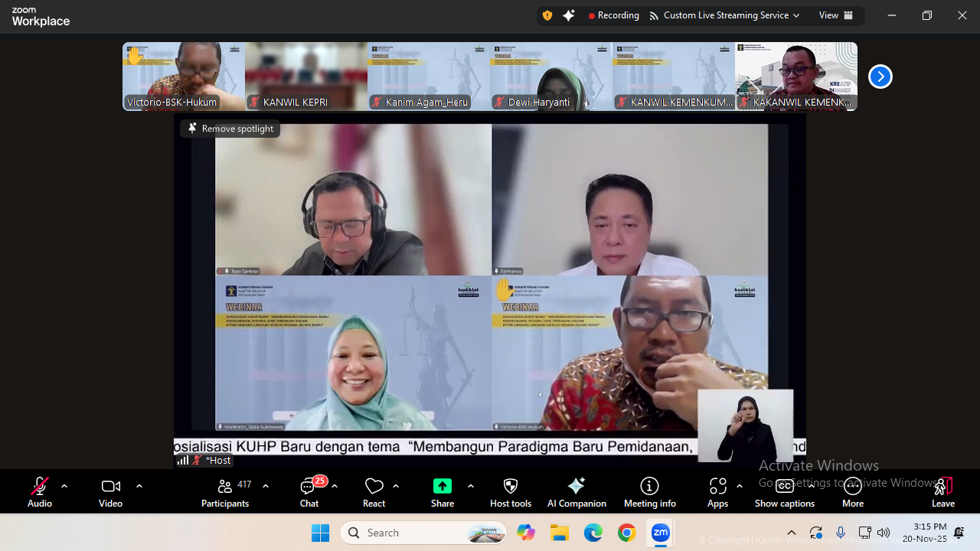Screen dimensions: 980x551
Task: Select the KANWIL KEPRI participant thumbnail
Action: coord(306,77)
